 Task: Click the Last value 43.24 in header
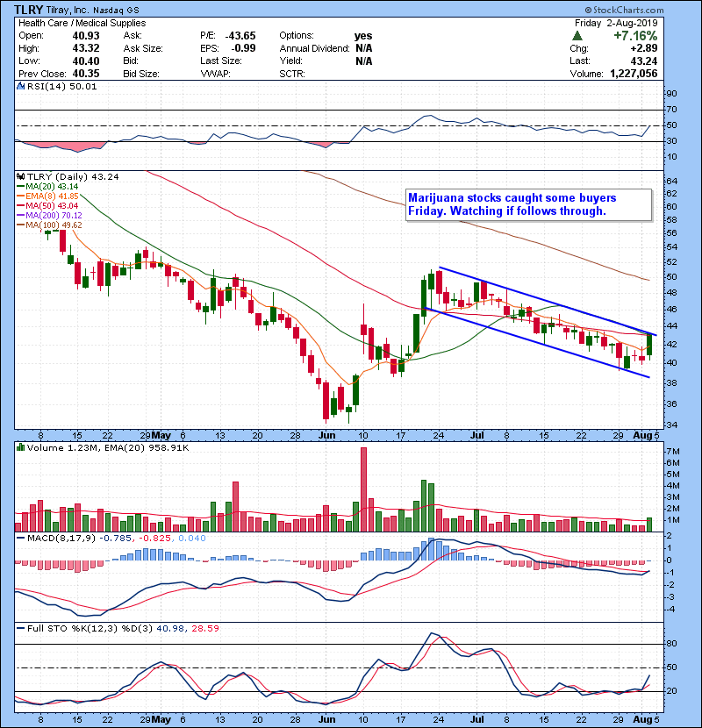644,61
